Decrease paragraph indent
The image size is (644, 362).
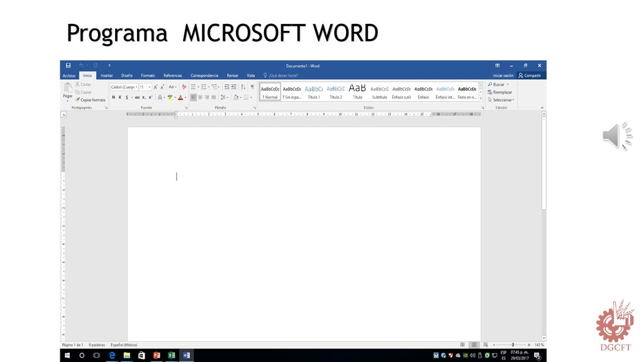(226, 87)
